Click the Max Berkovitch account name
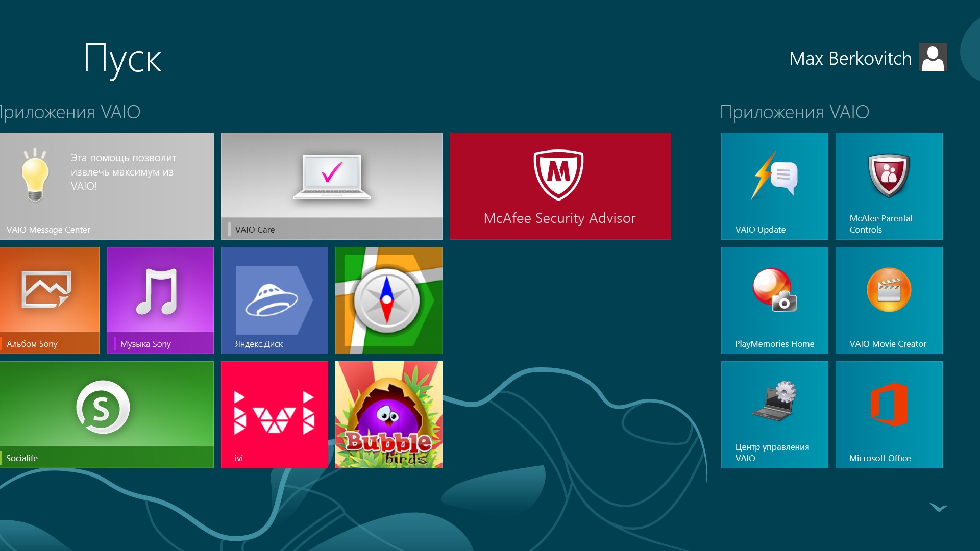 (850, 59)
